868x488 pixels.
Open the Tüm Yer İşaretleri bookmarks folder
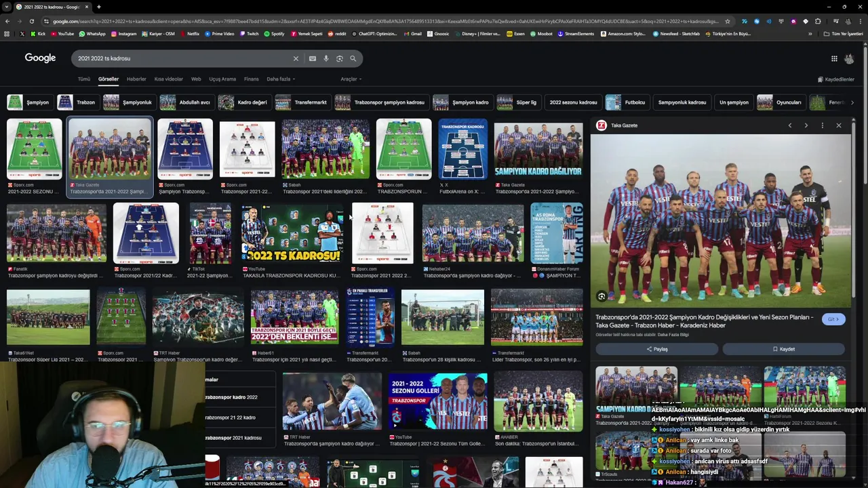[844, 33]
